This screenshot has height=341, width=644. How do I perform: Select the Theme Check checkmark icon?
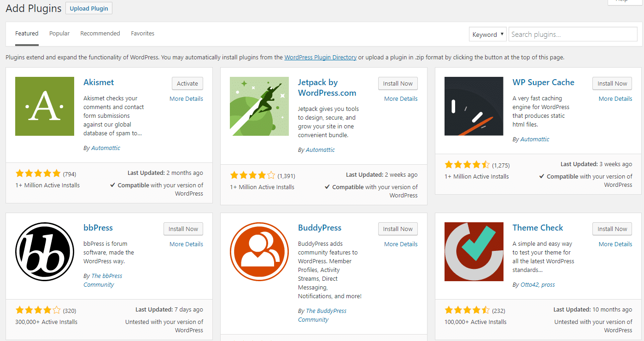[474, 252]
